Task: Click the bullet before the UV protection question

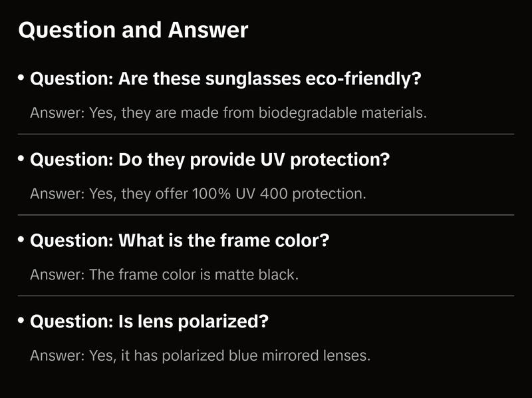Action: pyautogui.click(x=21, y=159)
